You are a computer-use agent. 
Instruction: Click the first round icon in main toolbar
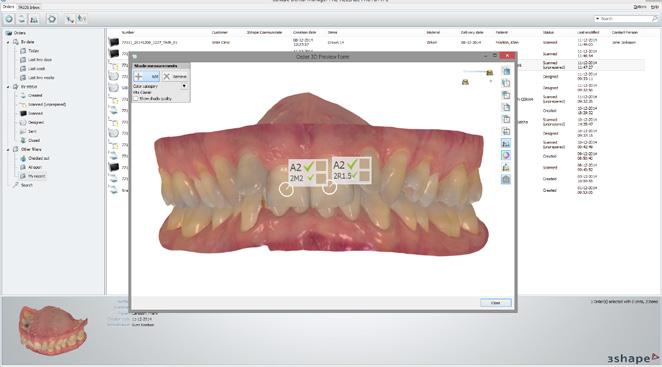[x=8, y=19]
